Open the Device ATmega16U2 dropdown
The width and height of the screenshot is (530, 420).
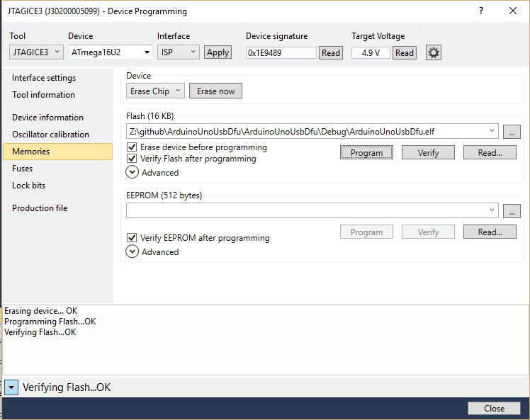[x=111, y=52]
